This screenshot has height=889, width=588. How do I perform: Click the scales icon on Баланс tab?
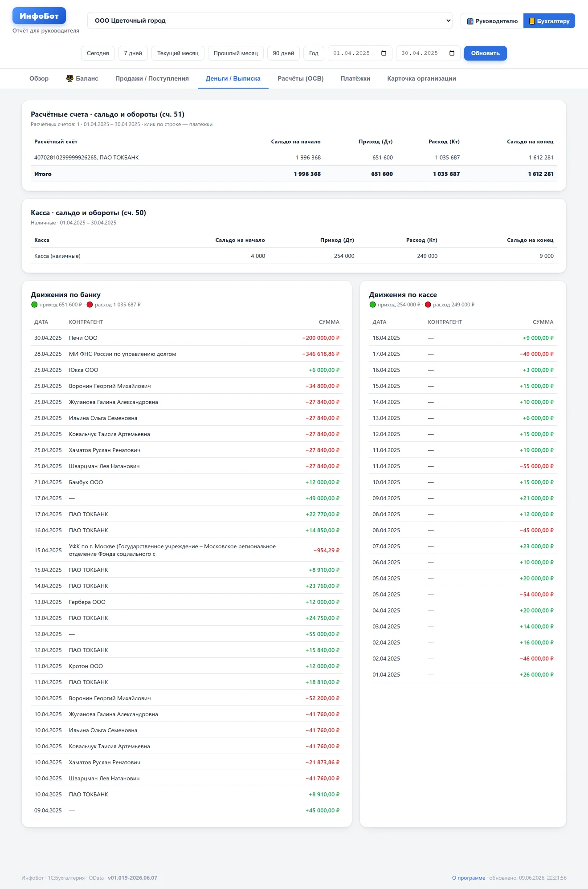70,78
